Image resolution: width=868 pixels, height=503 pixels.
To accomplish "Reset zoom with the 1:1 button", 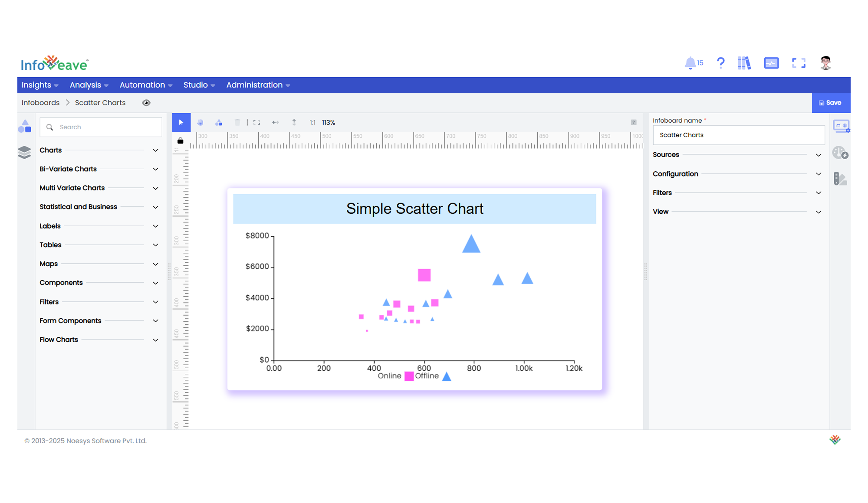I will (312, 123).
